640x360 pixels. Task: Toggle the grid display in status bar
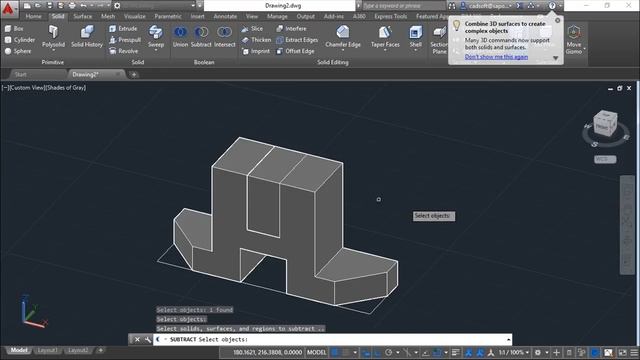click(x=335, y=352)
